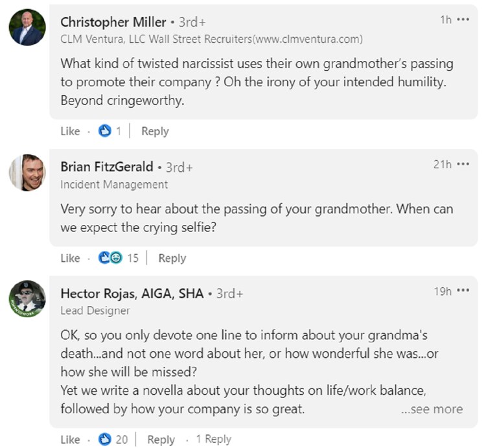This screenshot has height=448, width=486.
Task: Open three-dot menu on Brian FitzGerald's comment
Action: tap(463, 164)
